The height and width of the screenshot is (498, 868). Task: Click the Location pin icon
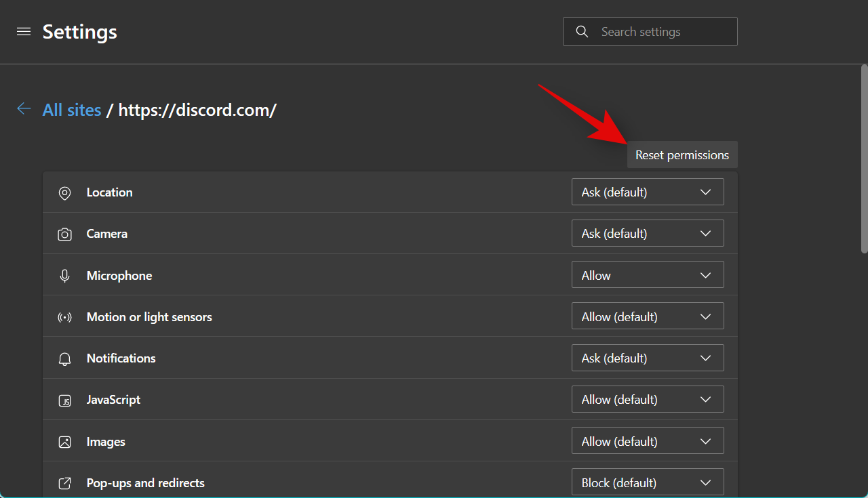tap(64, 193)
